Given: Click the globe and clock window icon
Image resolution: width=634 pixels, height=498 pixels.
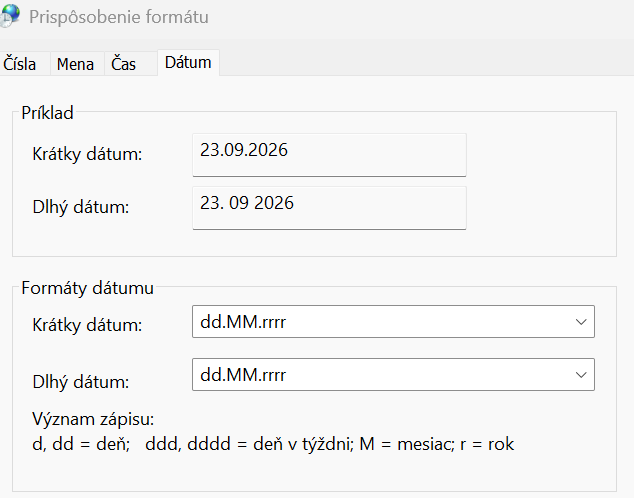Looking at the screenshot, I should [9, 16].
